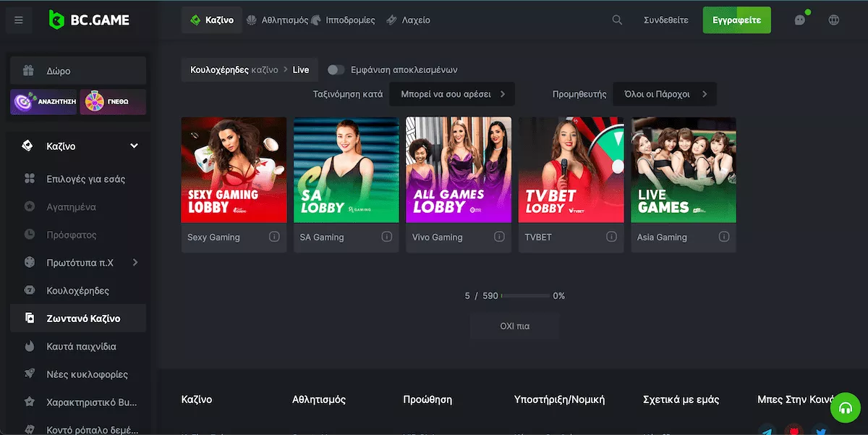
Task: Click the ΑΝΑΖΗΤΗΣΗ quest banner
Action: [x=43, y=102]
